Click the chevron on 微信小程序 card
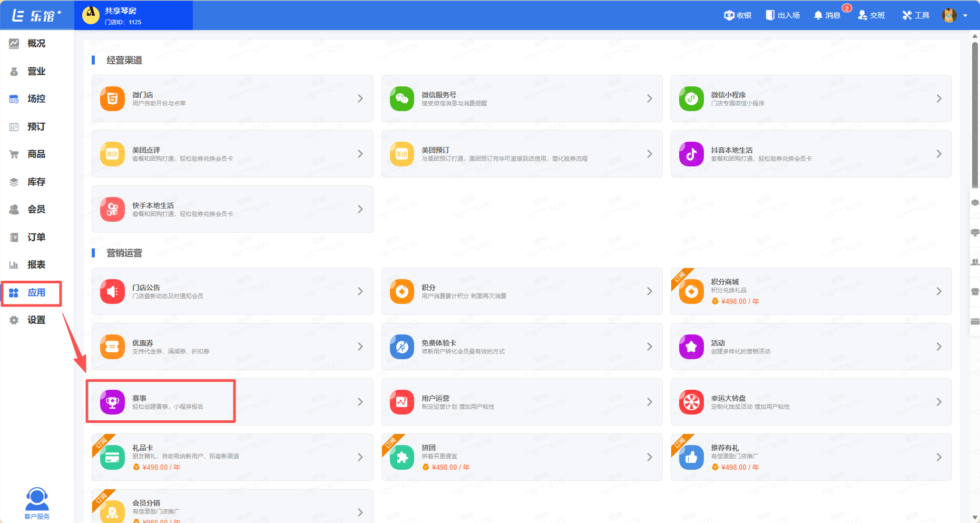 (938, 98)
